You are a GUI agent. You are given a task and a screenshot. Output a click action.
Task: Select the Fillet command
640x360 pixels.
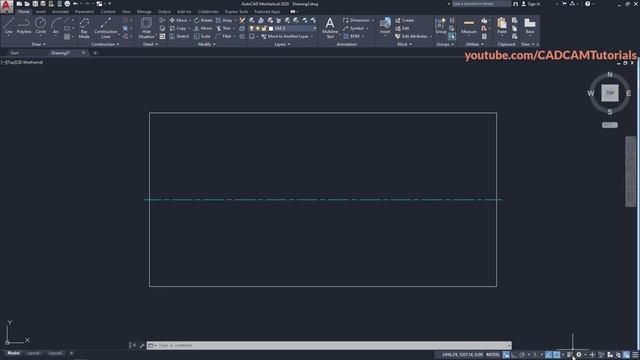224,36
